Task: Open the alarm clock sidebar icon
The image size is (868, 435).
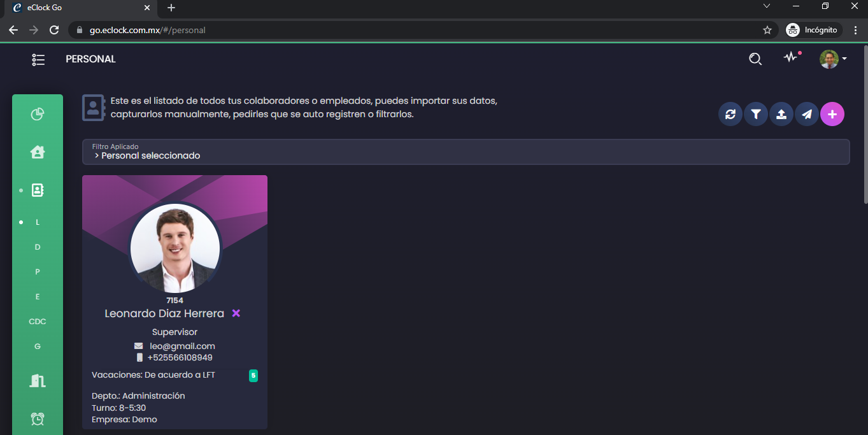Action: tap(38, 418)
